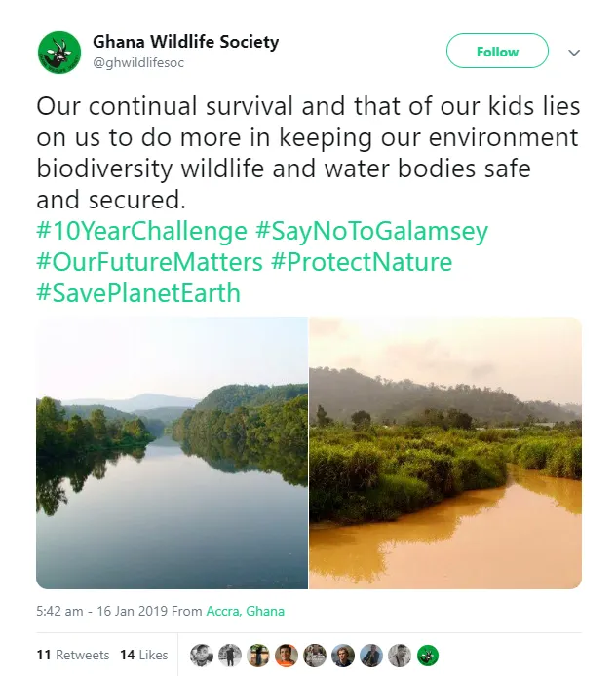Click the @ghwildlifesoc handle

(138, 63)
